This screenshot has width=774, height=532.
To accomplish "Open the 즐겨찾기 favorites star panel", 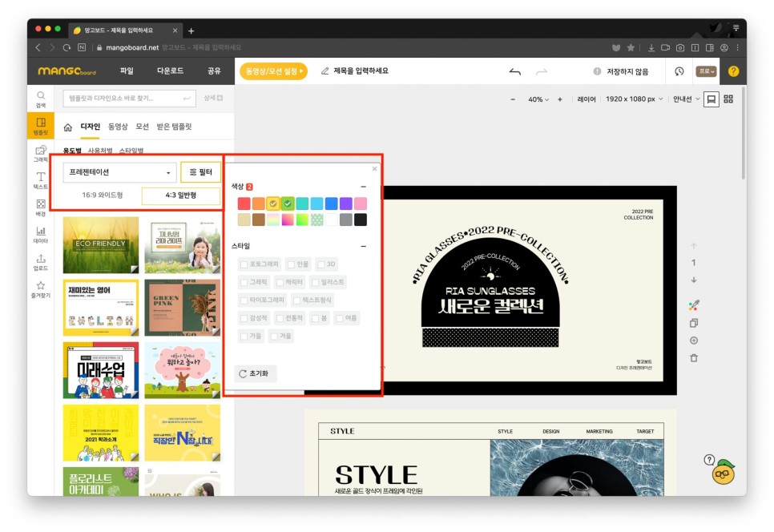I will click(x=41, y=289).
